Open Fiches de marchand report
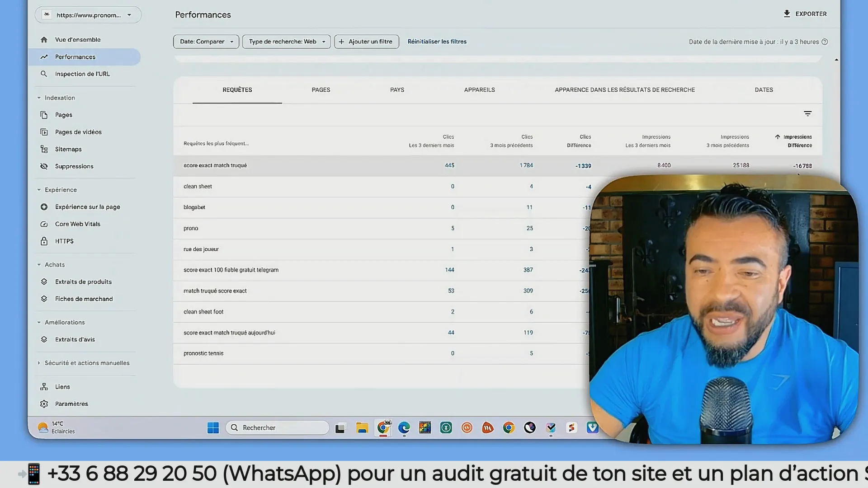Screen dimensions: 868x488 click(84, 299)
